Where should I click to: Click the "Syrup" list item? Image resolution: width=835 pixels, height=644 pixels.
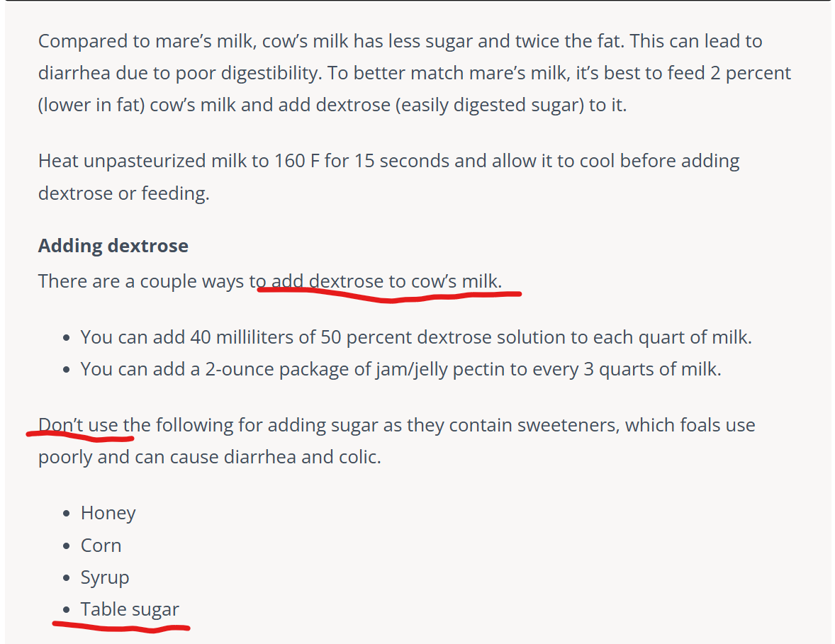(105, 577)
